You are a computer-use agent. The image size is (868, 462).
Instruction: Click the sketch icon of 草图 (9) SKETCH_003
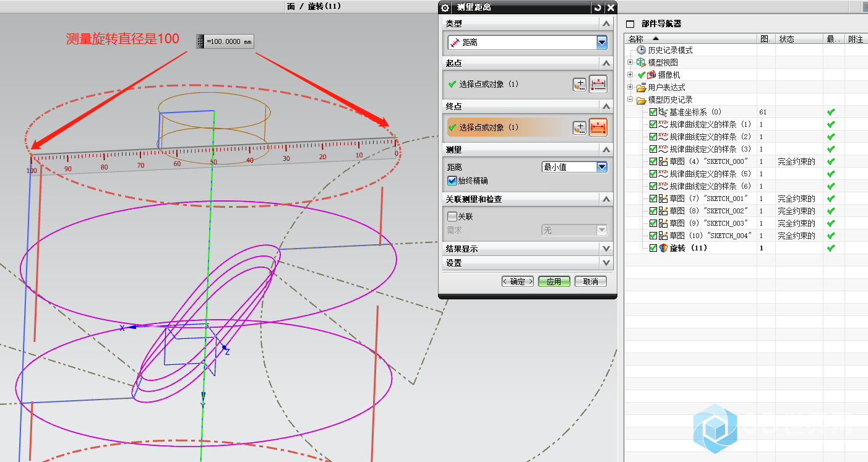[663, 223]
